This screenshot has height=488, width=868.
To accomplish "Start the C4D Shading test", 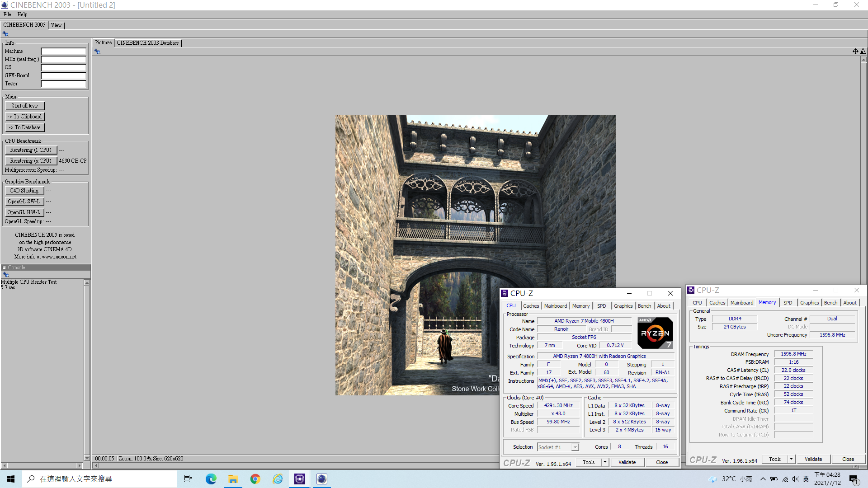I will (x=24, y=191).
